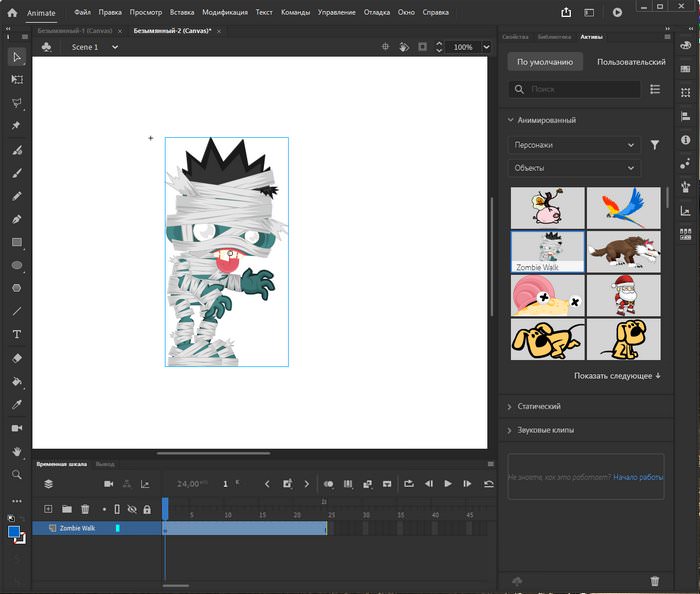Open the filter icon in Assets panel

(x=655, y=145)
